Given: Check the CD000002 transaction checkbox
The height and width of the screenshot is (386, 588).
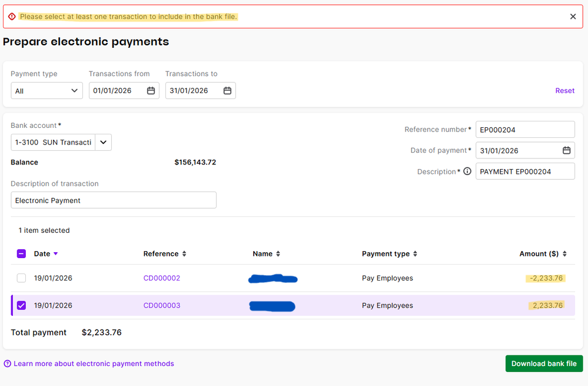Looking at the screenshot, I should coord(21,278).
